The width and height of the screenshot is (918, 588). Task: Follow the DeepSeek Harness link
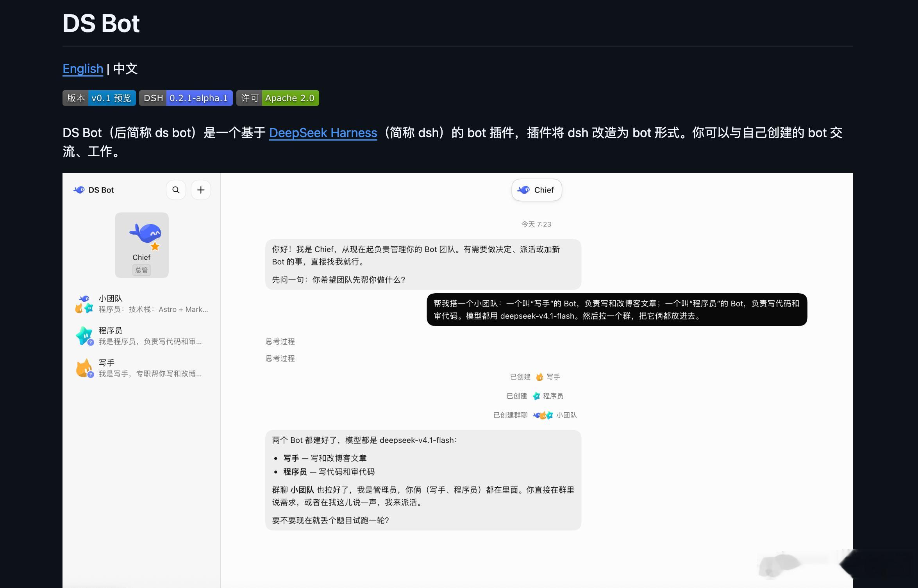(x=323, y=133)
